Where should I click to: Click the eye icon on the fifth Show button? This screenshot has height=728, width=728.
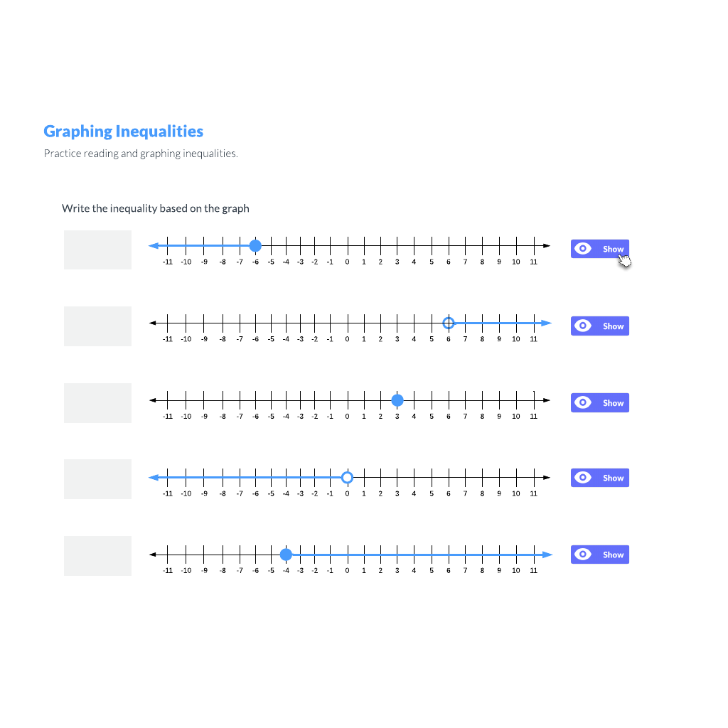[x=583, y=554]
